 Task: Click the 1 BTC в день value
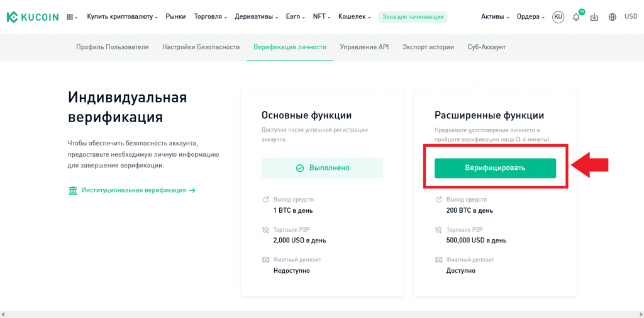pyautogui.click(x=293, y=210)
